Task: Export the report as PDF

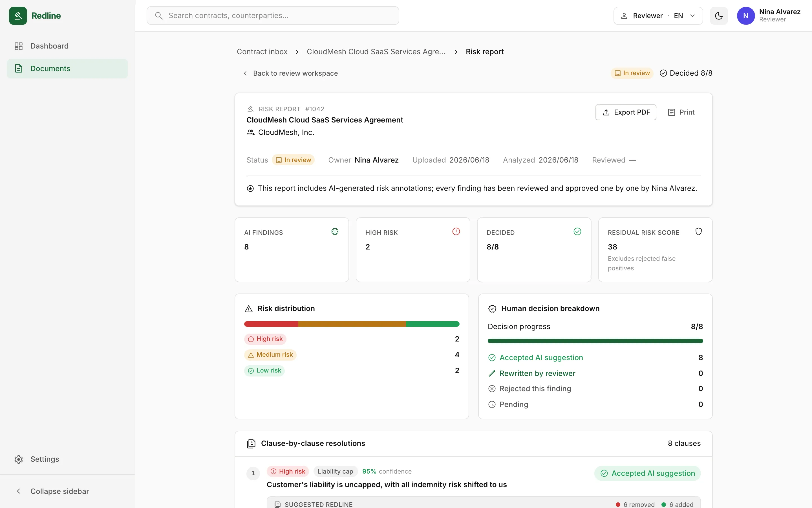Action: (626, 112)
